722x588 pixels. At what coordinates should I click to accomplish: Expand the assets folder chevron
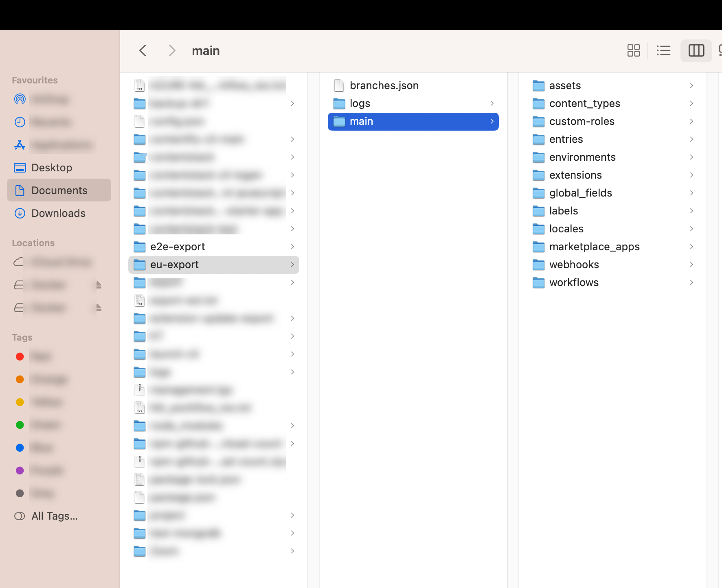[x=691, y=85]
